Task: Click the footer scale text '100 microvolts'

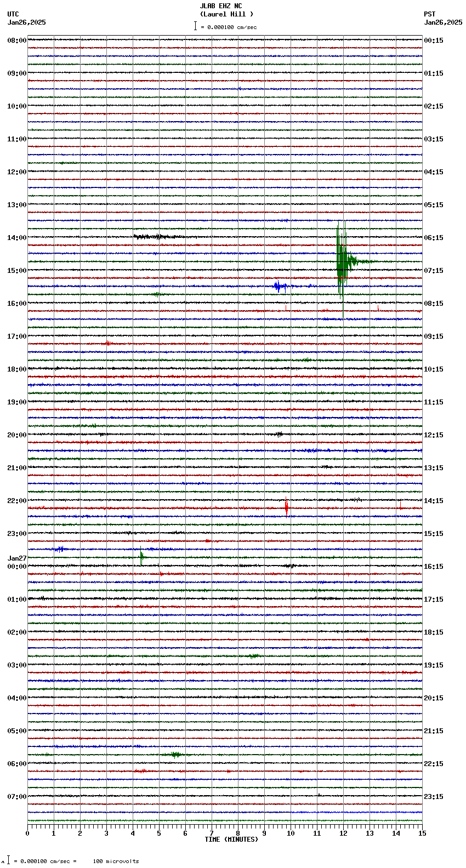Action: pyautogui.click(x=116, y=861)
